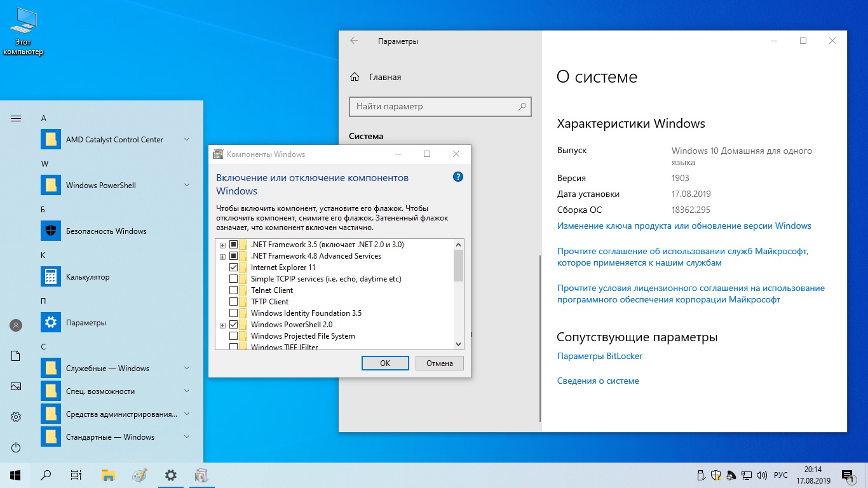This screenshot has width=868, height=488.
Task: Open Pictures icon in Start sidebar
Action: tap(16, 386)
